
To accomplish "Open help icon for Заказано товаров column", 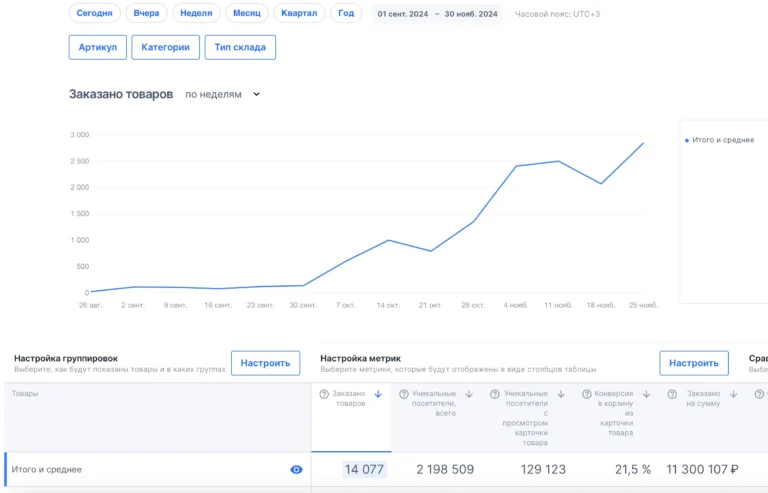I will [x=324, y=395].
